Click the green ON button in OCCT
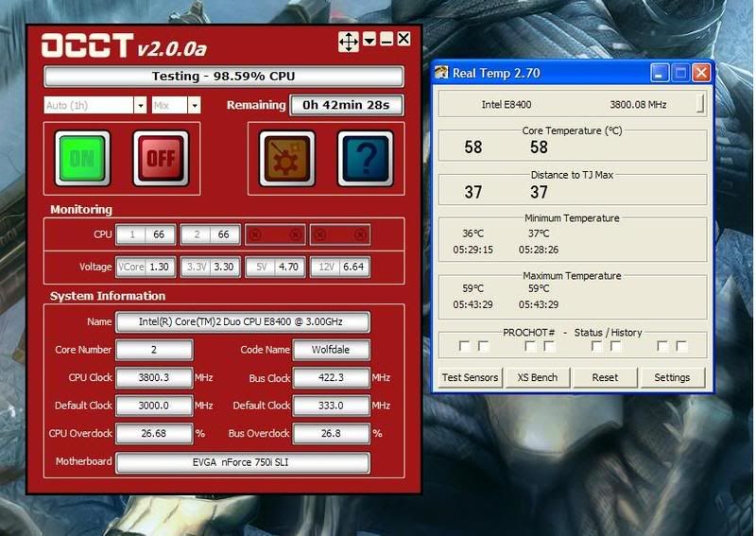 tap(82, 158)
